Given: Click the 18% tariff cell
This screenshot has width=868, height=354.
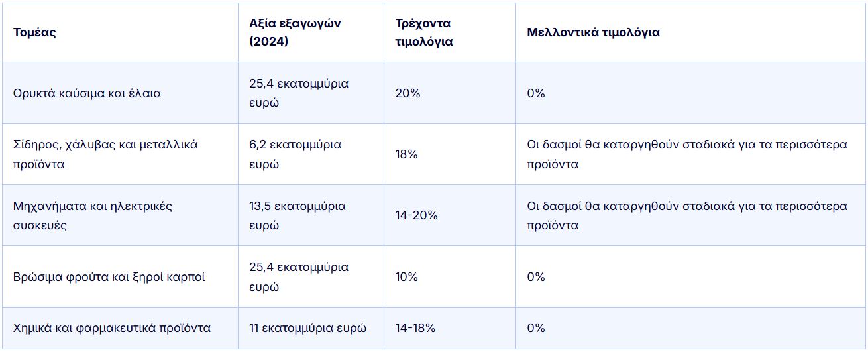Looking at the screenshot, I should tap(406, 154).
